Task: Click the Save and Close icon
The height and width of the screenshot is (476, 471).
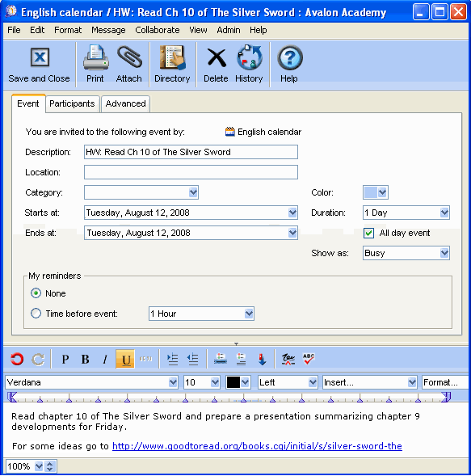Action: coord(40,57)
